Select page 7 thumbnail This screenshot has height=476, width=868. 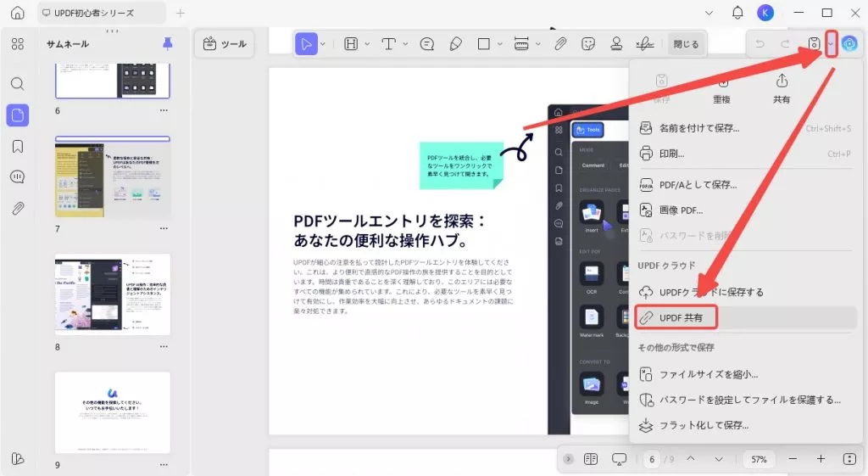113,176
